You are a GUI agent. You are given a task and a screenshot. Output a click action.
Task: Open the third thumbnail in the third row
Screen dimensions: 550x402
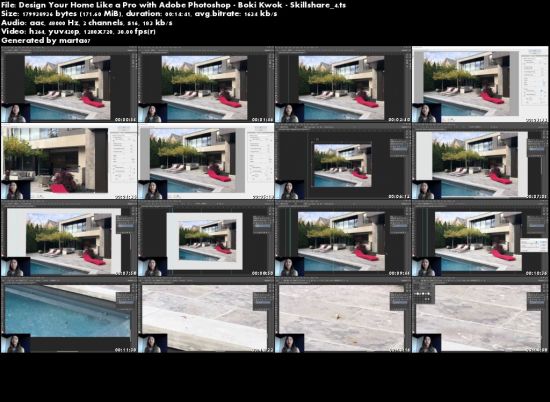point(343,238)
